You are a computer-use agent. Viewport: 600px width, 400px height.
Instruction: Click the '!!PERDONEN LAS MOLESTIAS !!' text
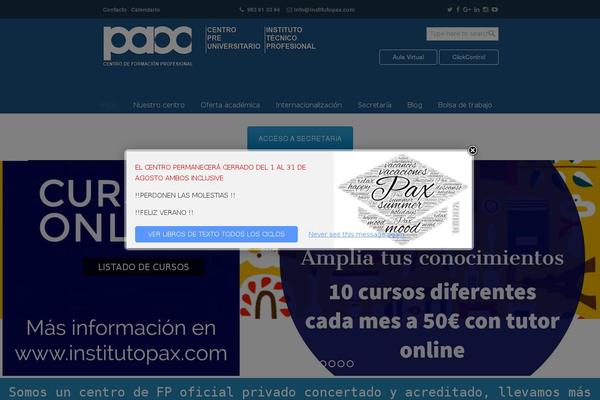click(x=185, y=195)
